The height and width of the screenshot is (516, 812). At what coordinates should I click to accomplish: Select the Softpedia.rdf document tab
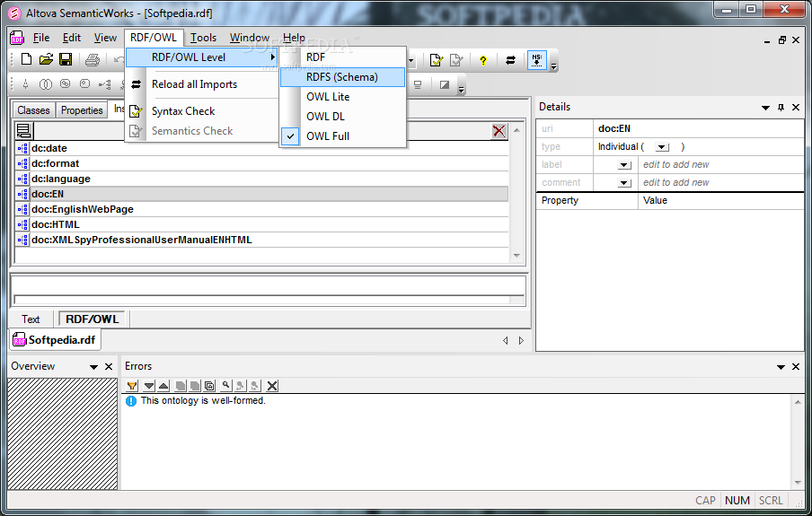tap(55, 340)
